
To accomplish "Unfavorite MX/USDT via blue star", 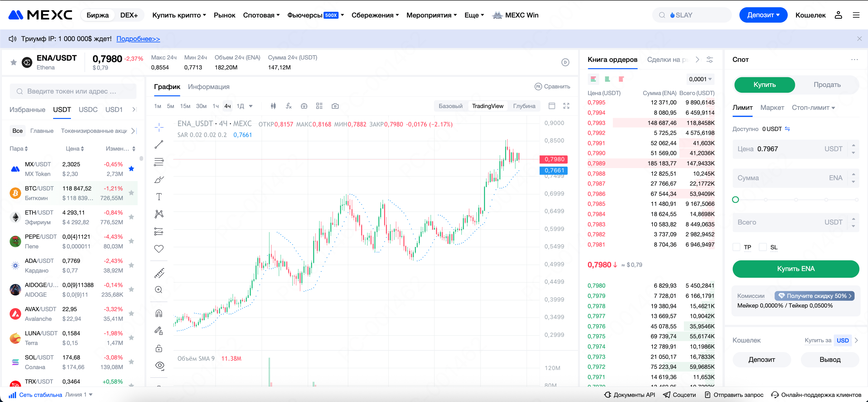I will point(132,169).
